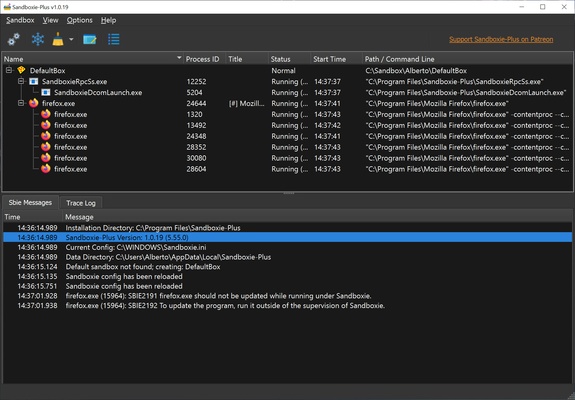Click the splitter handle between panels
The image size is (575, 400).
tap(288, 193)
